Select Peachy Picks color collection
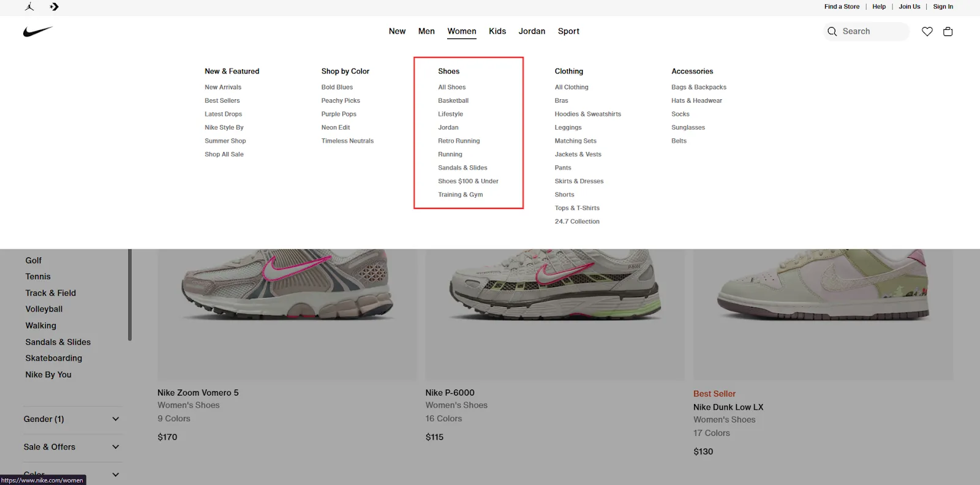The image size is (980, 485). click(341, 100)
